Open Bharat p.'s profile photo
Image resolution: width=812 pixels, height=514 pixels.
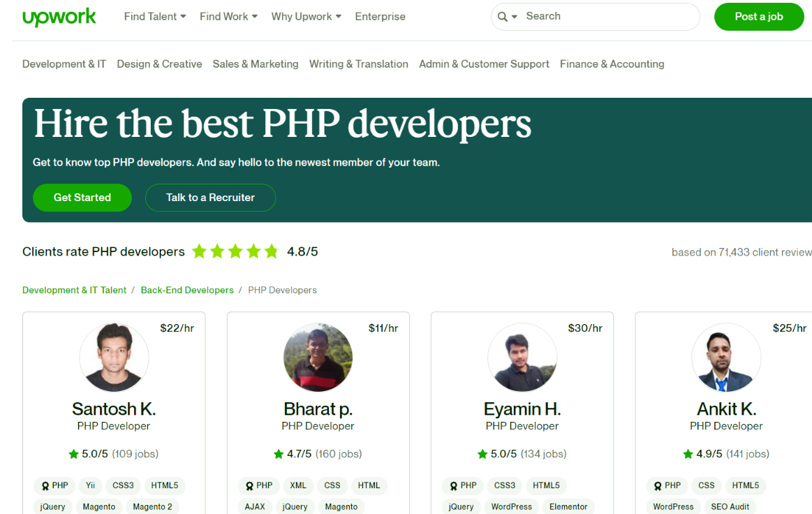pyautogui.click(x=318, y=358)
